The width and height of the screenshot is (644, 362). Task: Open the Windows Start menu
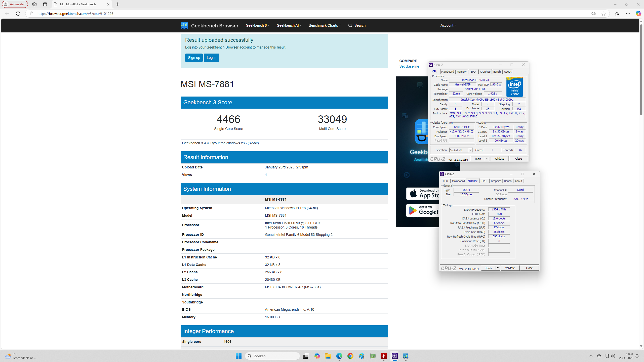238,356
